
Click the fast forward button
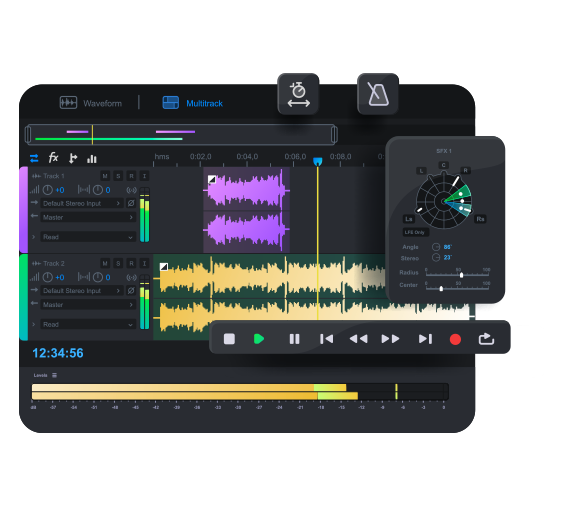pos(390,339)
